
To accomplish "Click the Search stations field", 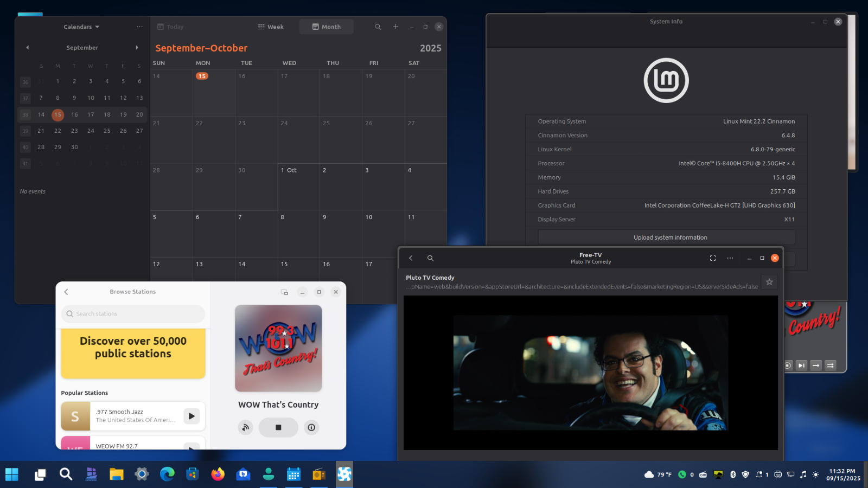I will (133, 314).
